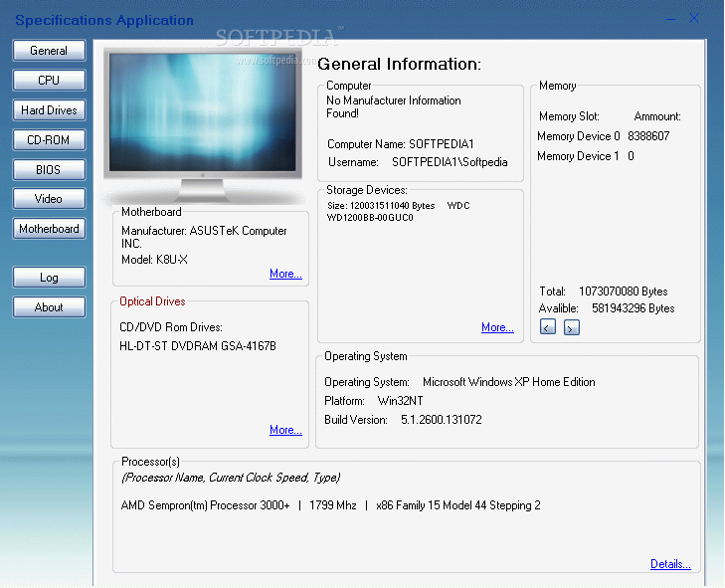The height and width of the screenshot is (588, 725).
Task: Click Manufacturer ASUSTeK Computer INC. text
Action: click(204, 237)
